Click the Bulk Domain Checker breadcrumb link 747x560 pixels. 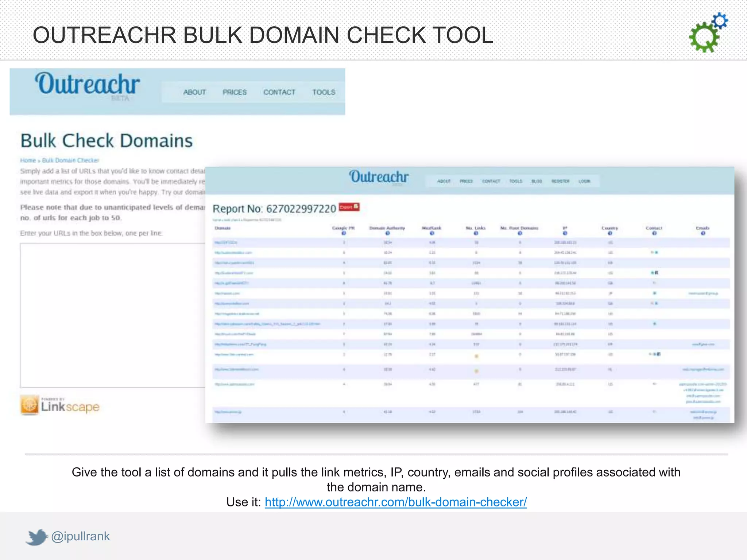[x=70, y=160]
